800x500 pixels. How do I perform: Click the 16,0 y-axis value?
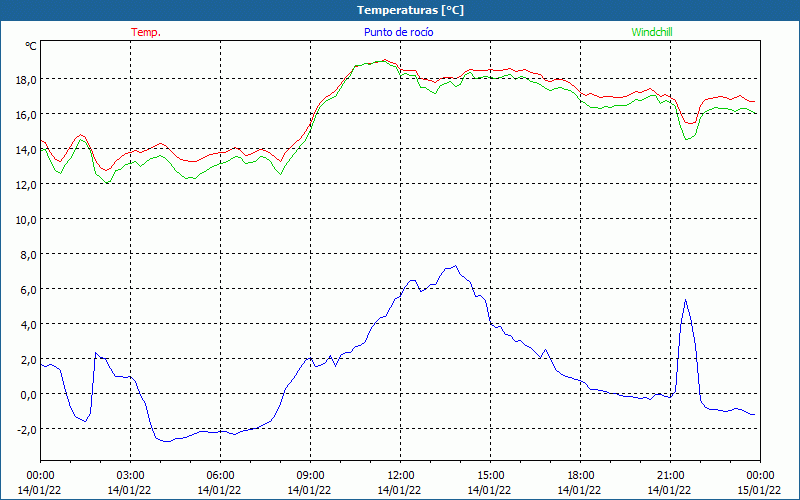(x=27, y=115)
